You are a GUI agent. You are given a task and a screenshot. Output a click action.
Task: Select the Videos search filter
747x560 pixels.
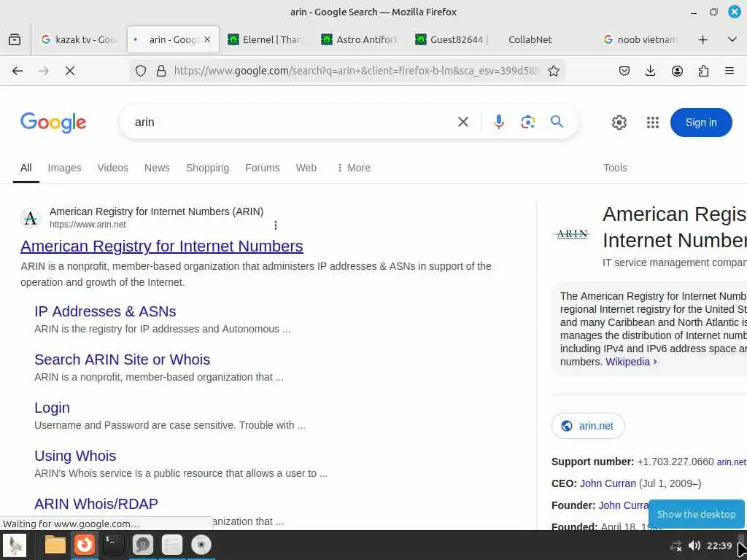coord(113,168)
